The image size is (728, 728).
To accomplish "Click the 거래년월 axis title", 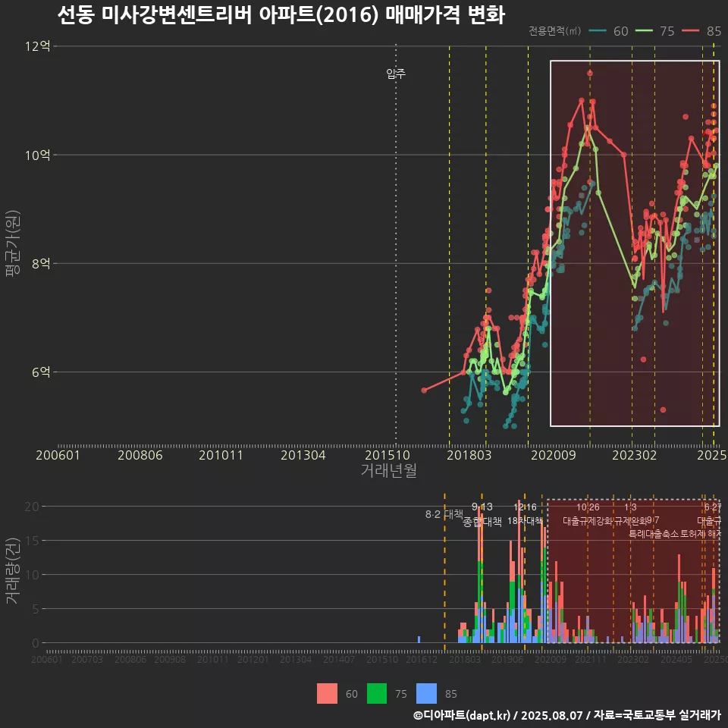I will 388,470.
